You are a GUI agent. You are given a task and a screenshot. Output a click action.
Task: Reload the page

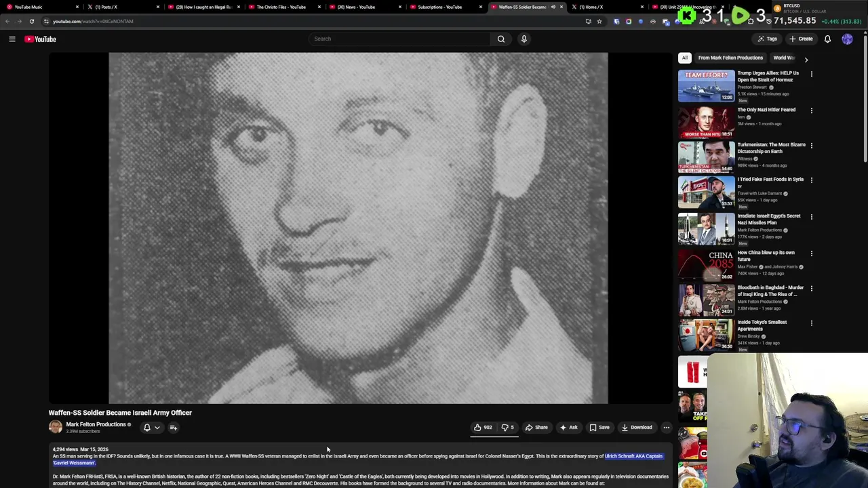[31, 21]
